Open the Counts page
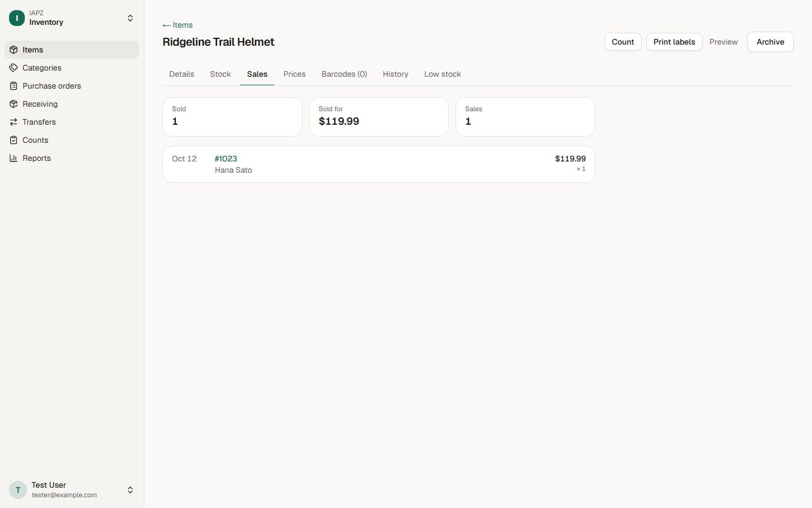Image resolution: width=812 pixels, height=508 pixels. click(72, 140)
